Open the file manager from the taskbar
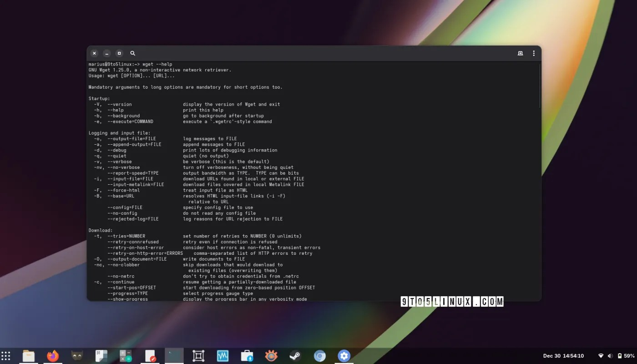This screenshot has width=637, height=364. click(x=29, y=355)
